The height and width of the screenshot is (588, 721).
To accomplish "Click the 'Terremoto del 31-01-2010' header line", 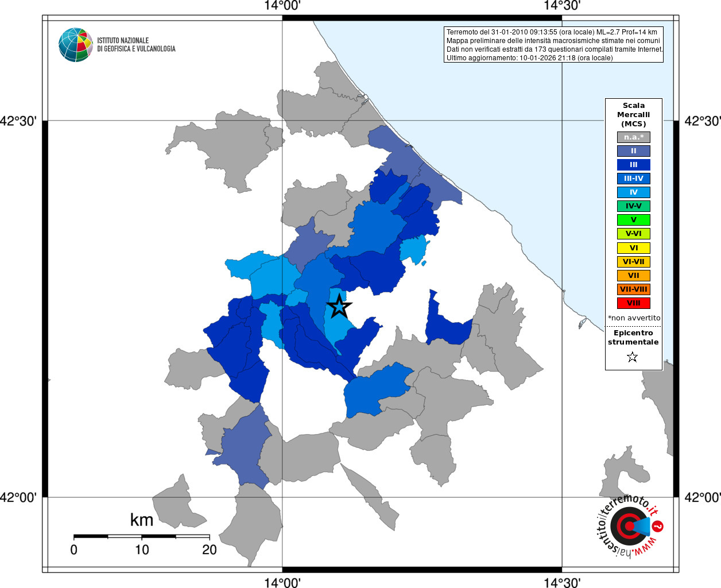I will (552, 32).
